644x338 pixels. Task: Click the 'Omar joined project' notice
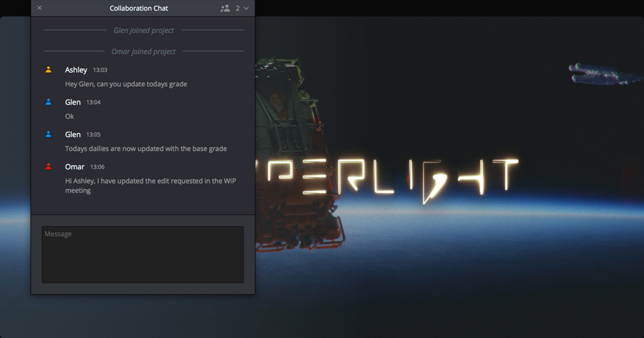tap(144, 52)
